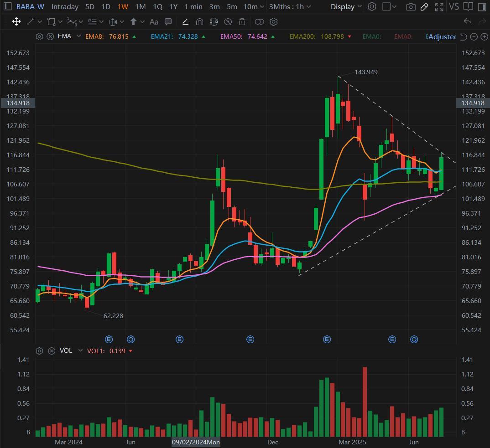Toggle the left sidebar panel icon
Screen dimensions: 490x448
(x=7, y=6)
